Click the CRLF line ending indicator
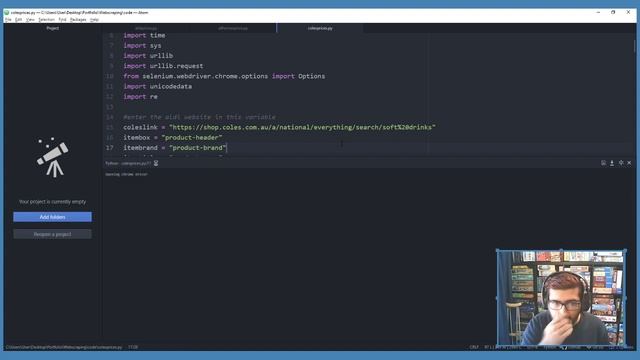The width and height of the screenshot is (640, 360). [474, 347]
